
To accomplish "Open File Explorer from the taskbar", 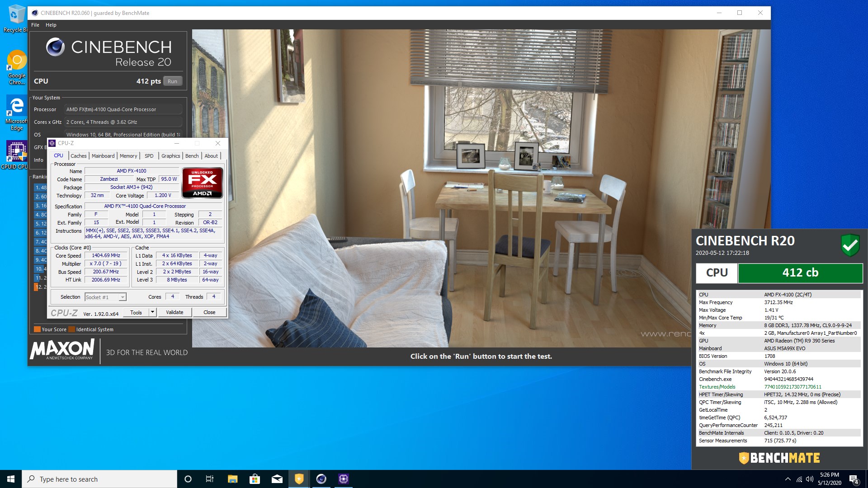I will 232,479.
